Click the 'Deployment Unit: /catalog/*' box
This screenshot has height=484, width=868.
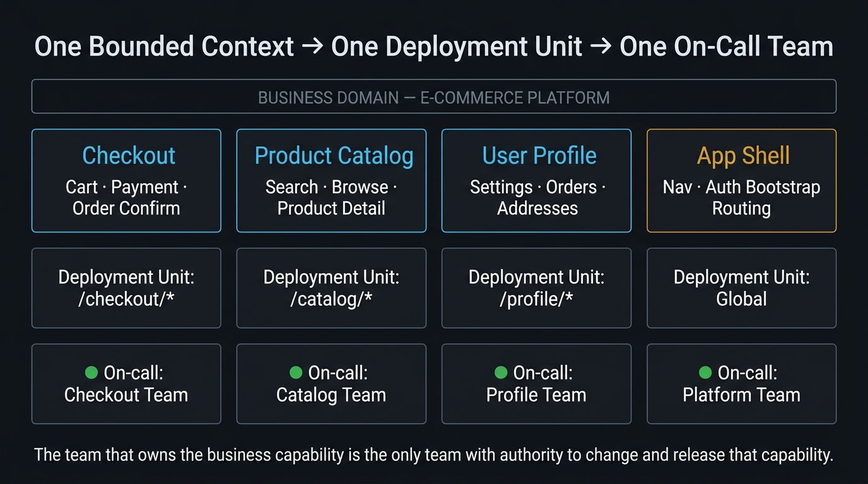pos(331,288)
